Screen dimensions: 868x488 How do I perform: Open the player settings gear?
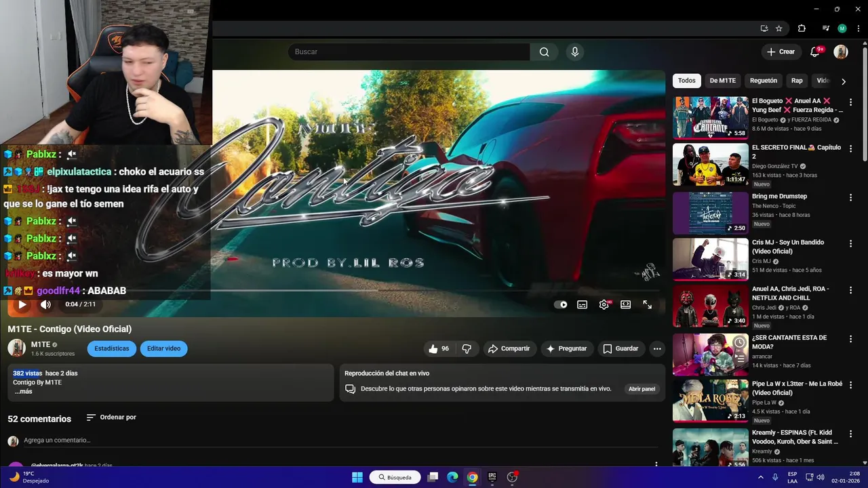click(604, 305)
